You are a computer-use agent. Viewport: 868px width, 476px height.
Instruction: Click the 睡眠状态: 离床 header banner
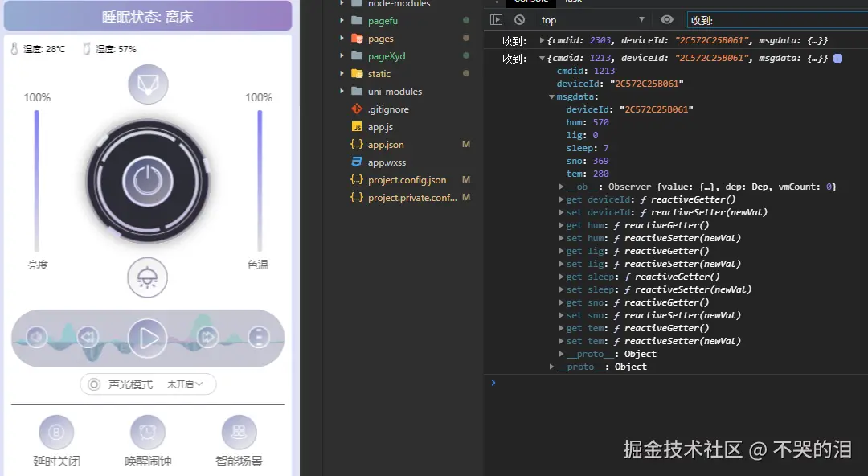coord(148,16)
